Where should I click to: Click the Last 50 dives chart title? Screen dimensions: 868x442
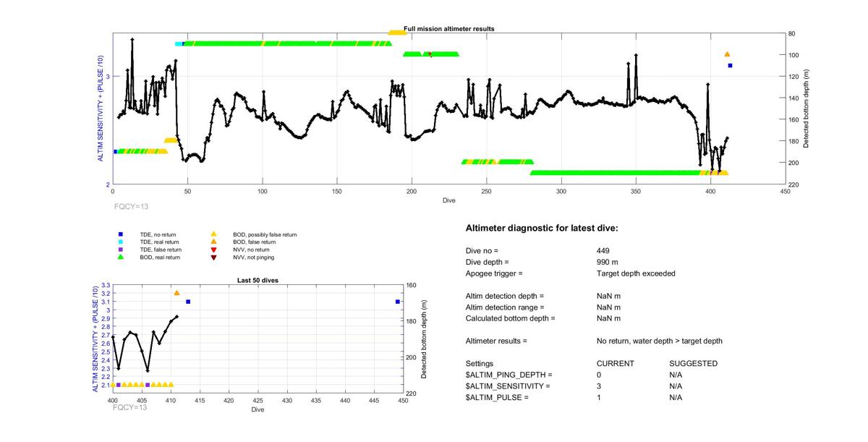[258, 280]
